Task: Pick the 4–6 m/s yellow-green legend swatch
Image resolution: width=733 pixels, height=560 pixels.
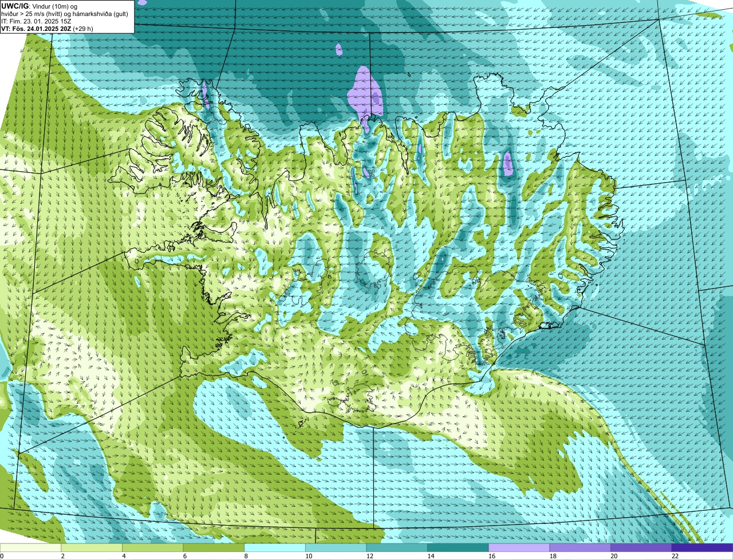Action: pos(152,547)
